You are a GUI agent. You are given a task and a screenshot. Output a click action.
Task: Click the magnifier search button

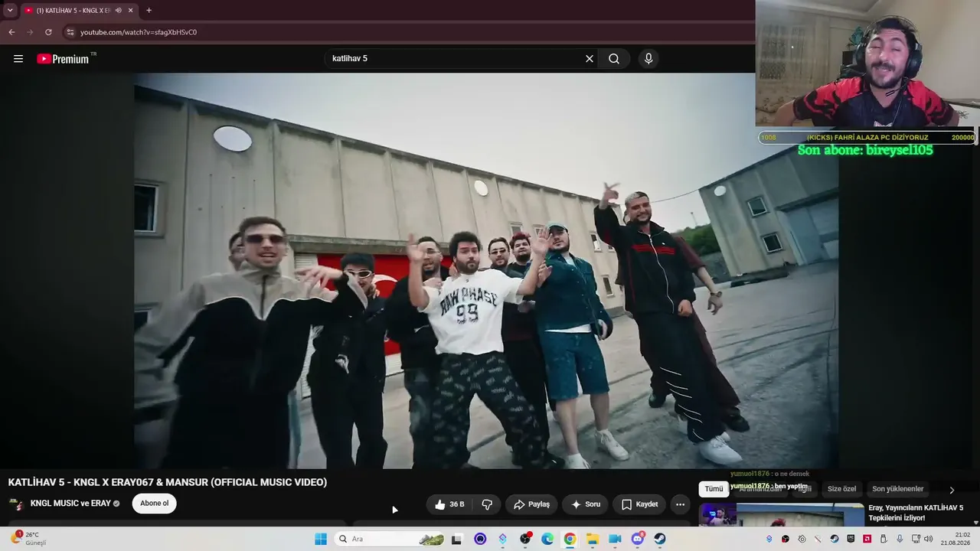coord(614,59)
